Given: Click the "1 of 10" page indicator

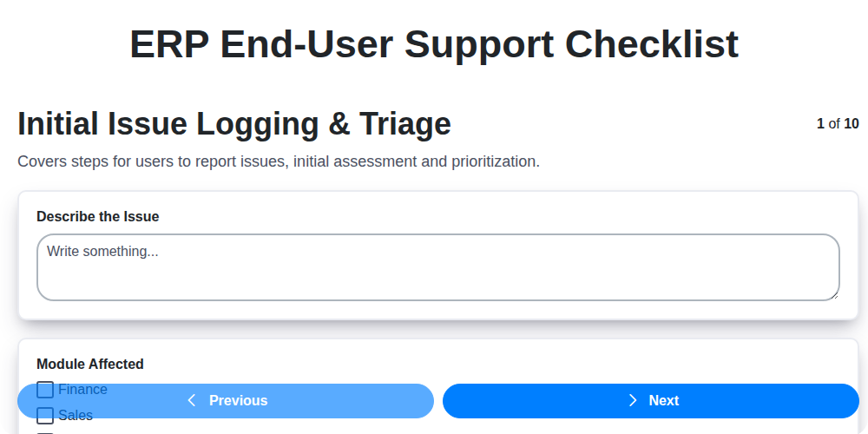Looking at the screenshot, I should pos(838,123).
